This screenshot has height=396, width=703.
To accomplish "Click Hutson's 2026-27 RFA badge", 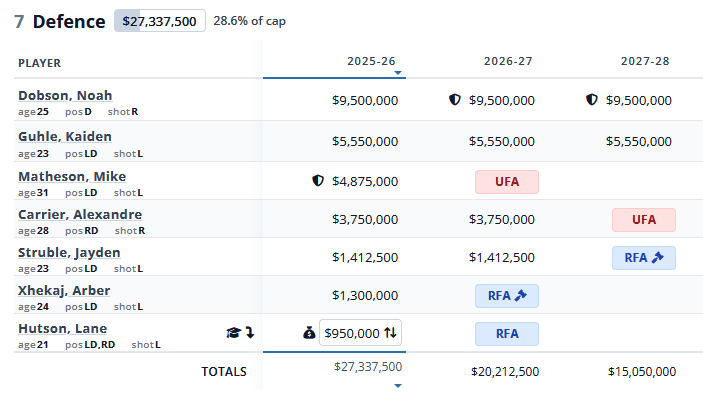I will tap(507, 334).
